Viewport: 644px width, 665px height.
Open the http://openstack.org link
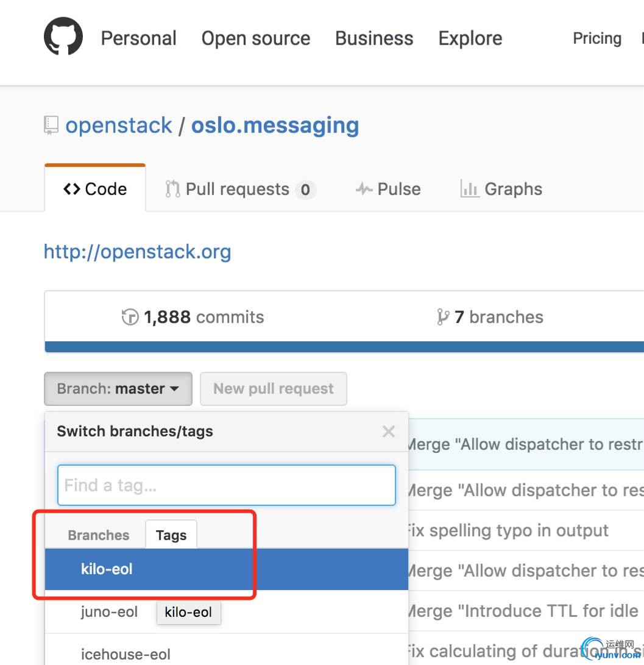tap(137, 252)
